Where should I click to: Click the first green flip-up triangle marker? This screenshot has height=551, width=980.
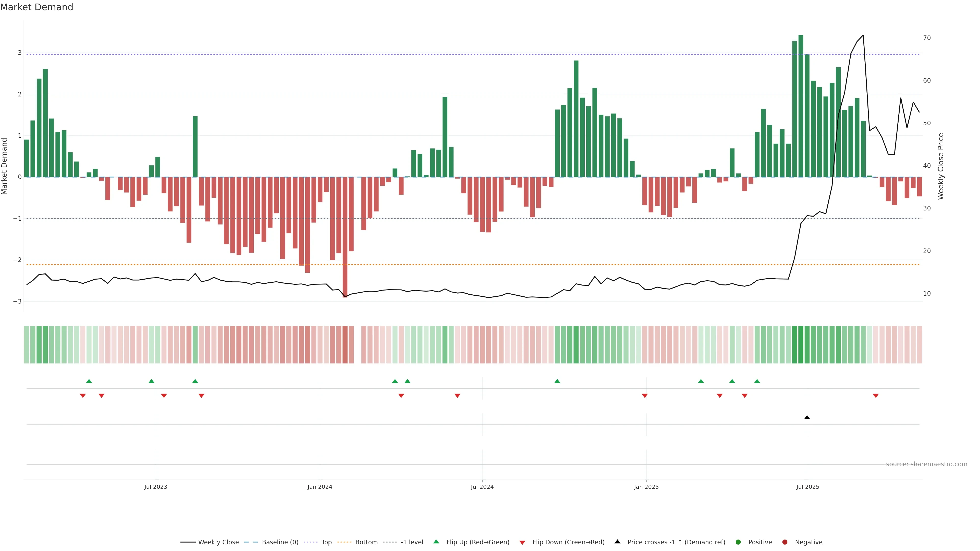point(89,381)
